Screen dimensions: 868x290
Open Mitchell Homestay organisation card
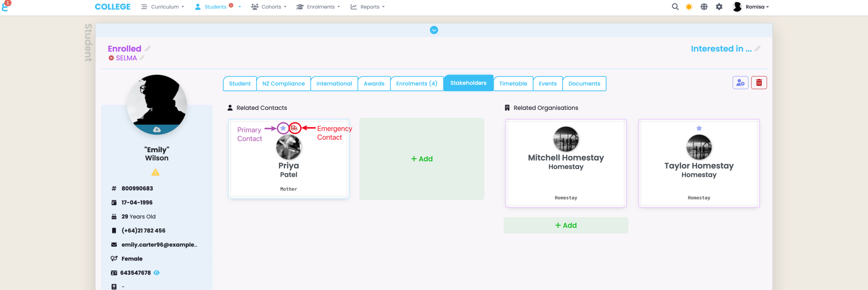click(x=566, y=163)
